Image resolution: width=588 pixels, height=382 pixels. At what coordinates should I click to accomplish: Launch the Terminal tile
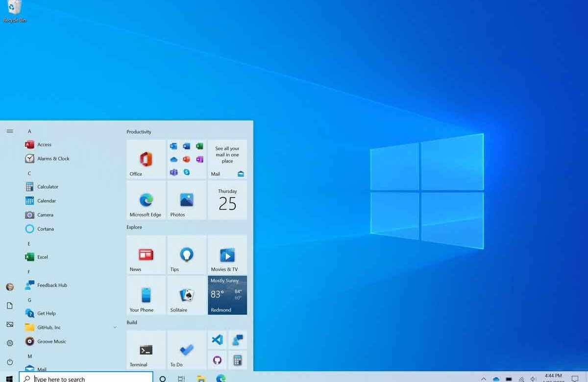[x=146, y=350]
